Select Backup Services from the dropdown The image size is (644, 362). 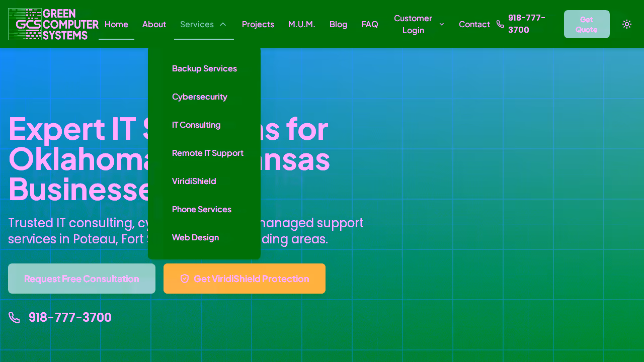click(x=204, y=68)
